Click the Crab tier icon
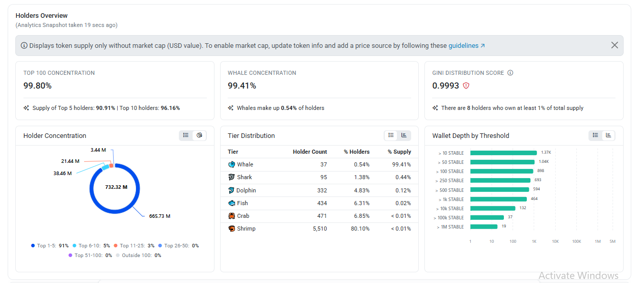The image size is (644, 283). coord(232,216)
